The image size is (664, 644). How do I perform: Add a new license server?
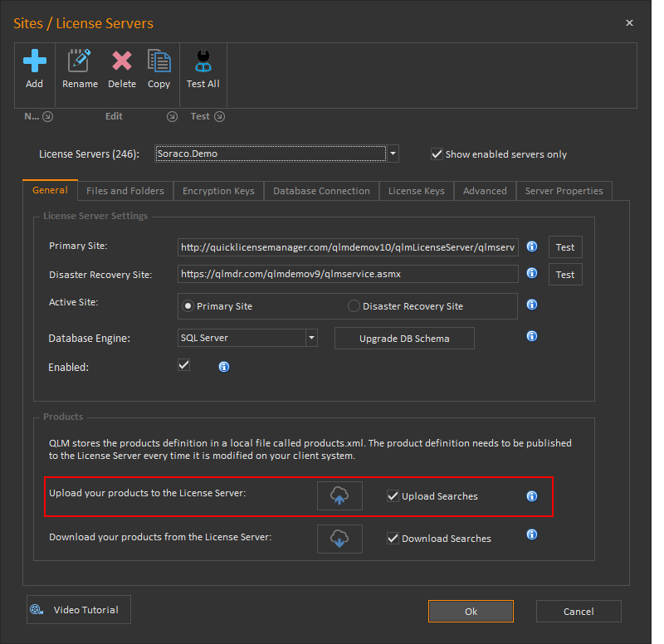click(34, 69)
